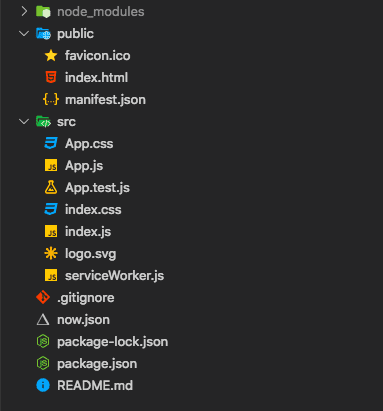Expand the node_modules folder chevron

[x=24, y=12]
